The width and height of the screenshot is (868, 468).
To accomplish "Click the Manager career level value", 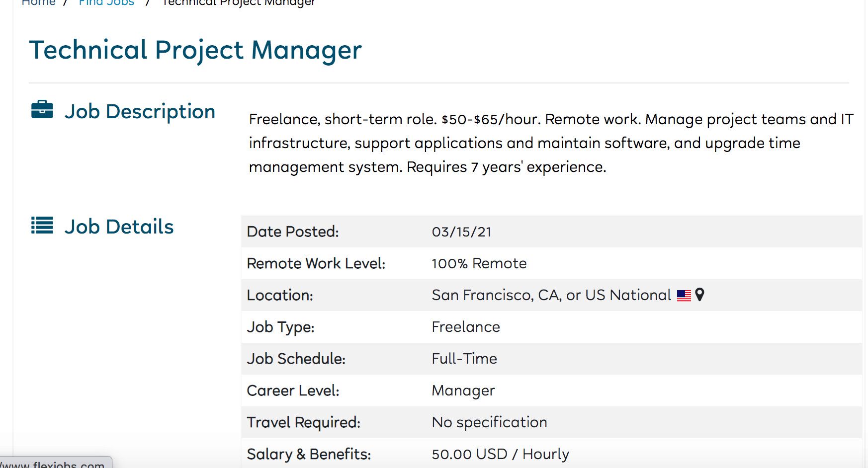I will coord(463,391).
